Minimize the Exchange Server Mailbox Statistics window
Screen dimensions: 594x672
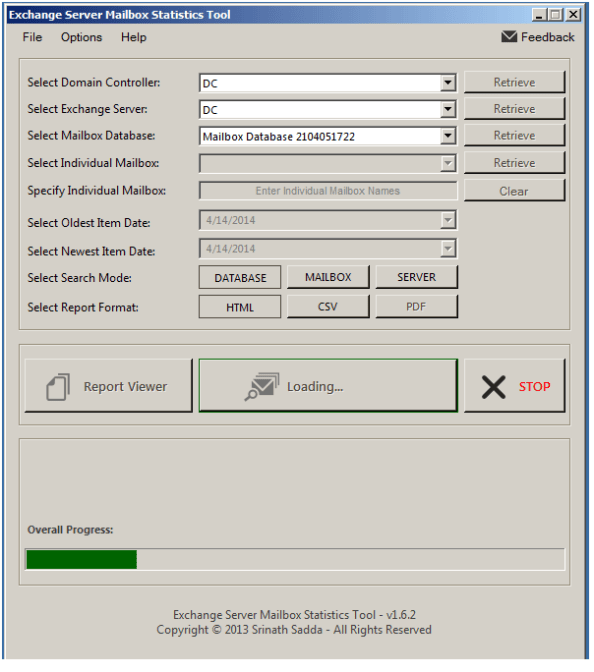[x=539, y=15]
